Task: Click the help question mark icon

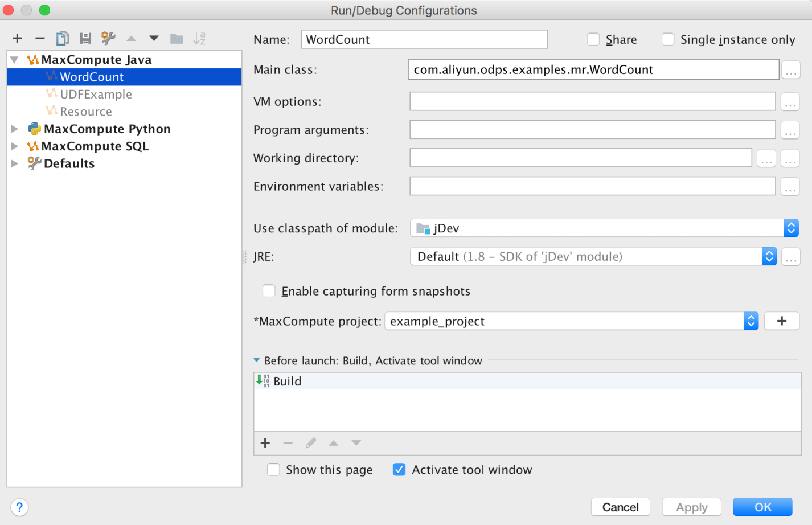Action: pos(19,507)
